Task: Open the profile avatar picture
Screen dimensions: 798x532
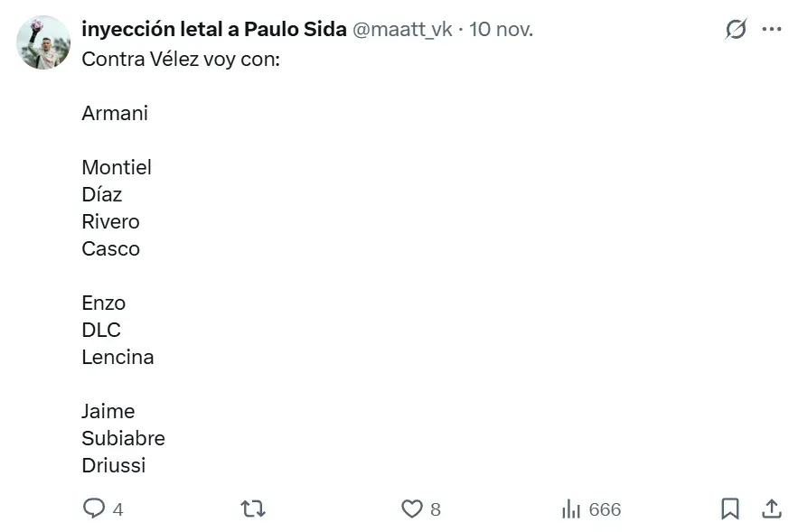Action: 43,42
